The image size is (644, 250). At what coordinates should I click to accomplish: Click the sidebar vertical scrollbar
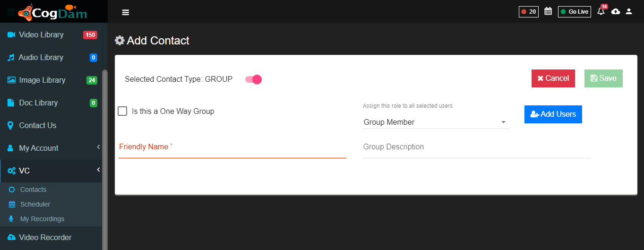point(104,160)
